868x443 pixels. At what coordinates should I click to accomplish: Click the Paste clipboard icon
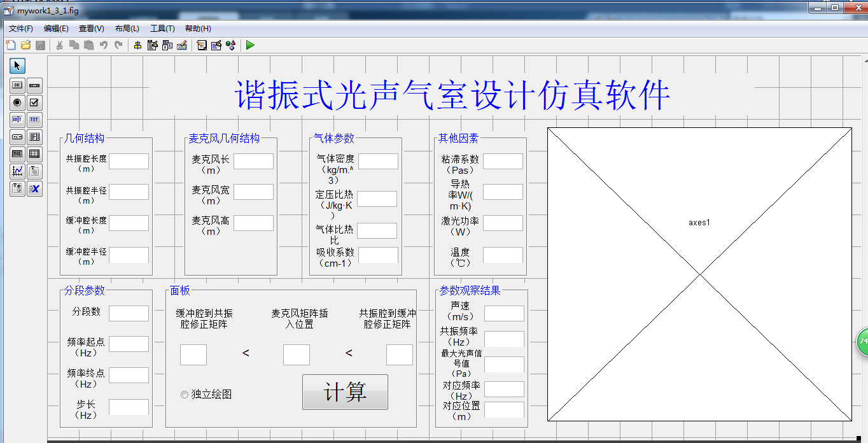[88, 45]
